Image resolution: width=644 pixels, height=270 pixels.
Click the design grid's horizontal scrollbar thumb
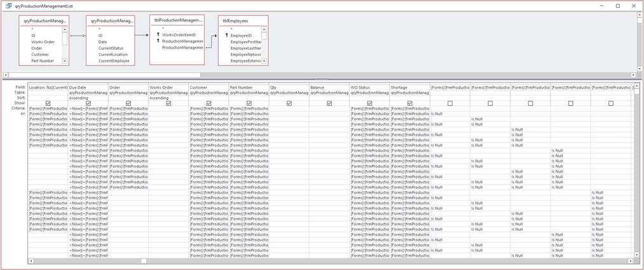coord(143,261)
